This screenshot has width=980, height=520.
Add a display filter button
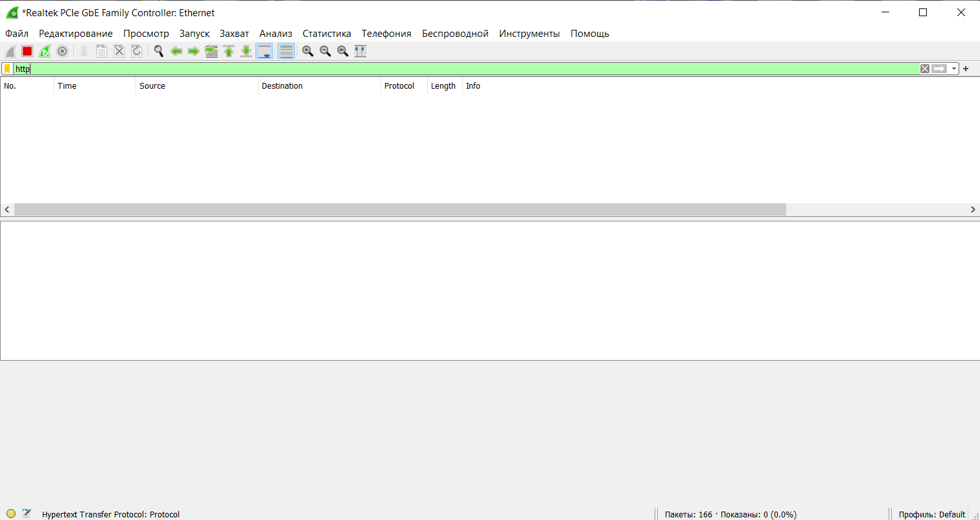tap(966, 69)
